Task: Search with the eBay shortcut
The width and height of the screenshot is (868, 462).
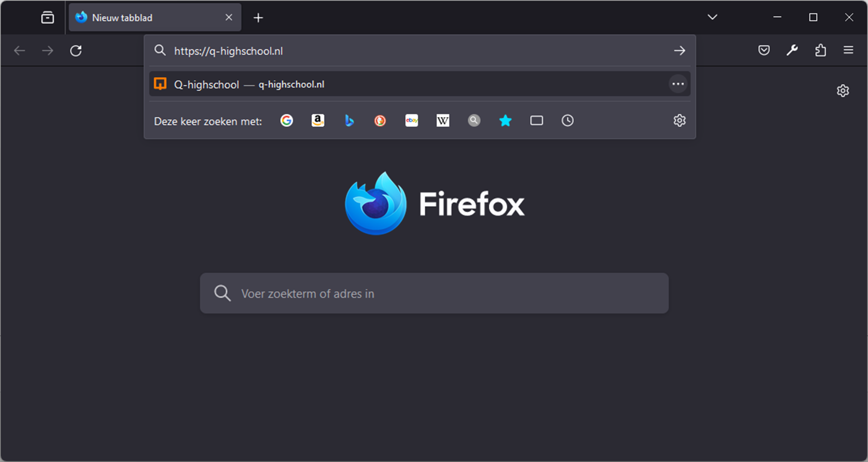Action: [411, 120]
